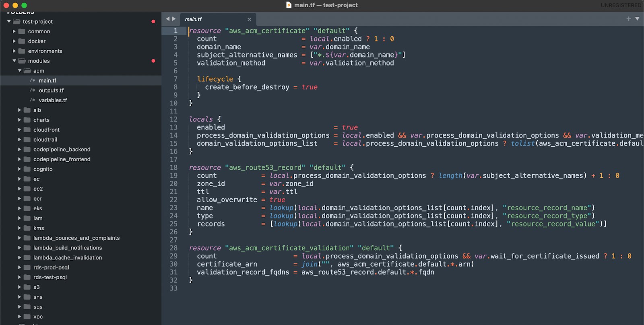Expand the common folder
Screen dimensions: 644x325
tap(14, 31)
